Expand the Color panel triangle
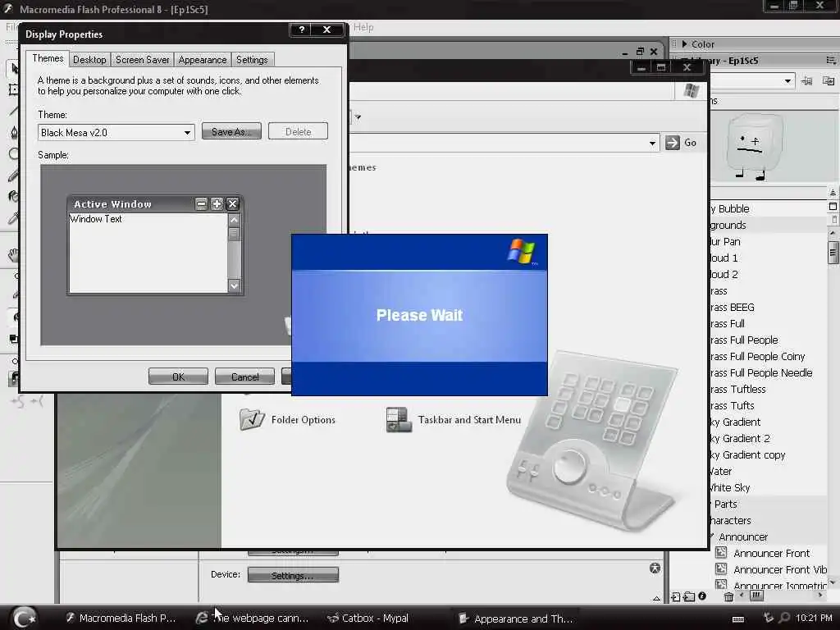Screen dimensions: 840x630 click(684, 44)
